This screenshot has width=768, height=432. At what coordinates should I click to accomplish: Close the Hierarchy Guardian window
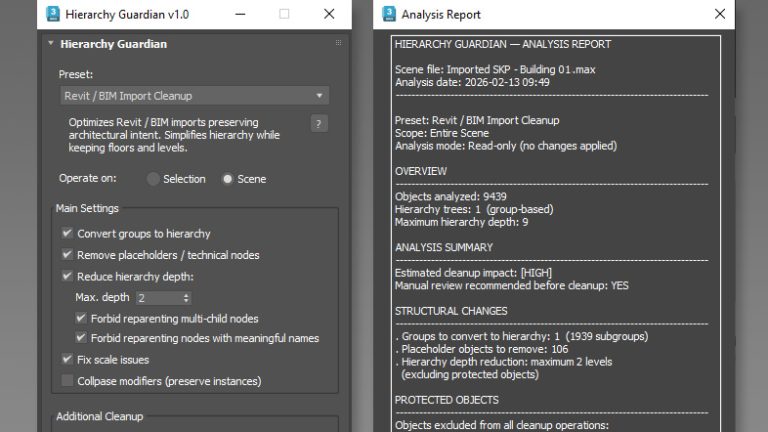(329, 14)
